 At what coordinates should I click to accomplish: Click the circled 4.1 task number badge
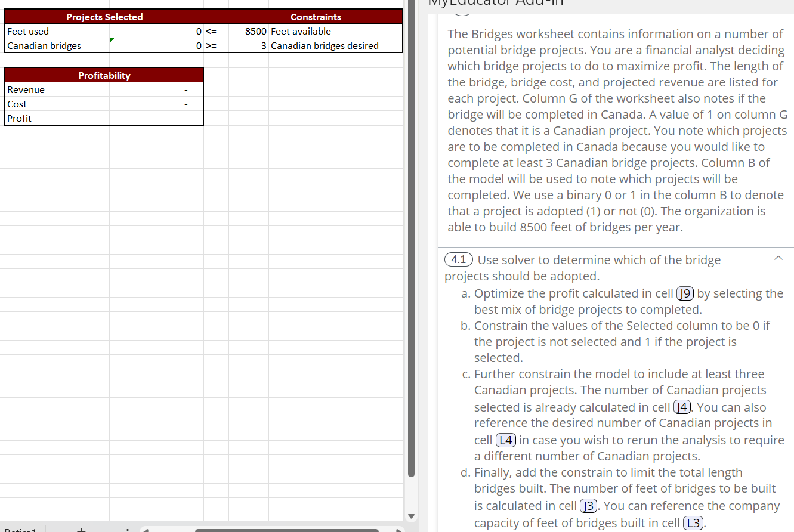(458, 259)
